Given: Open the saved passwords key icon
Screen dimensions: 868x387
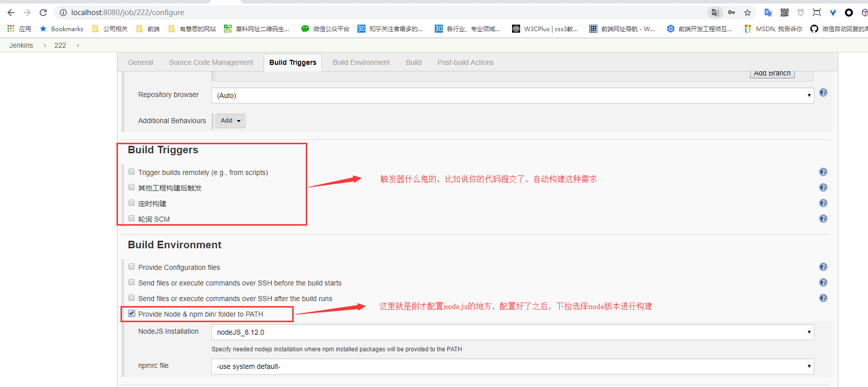Looking at the screenshot, I should click(731, 13).
